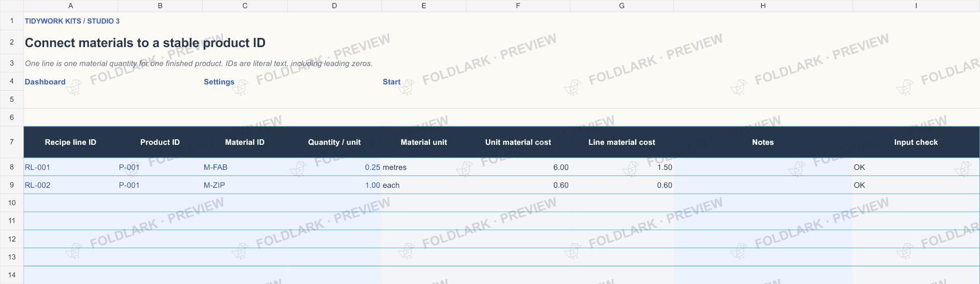Screen dimensions: 980x284
Task: Select row 3 header
Action: [12, 63]
